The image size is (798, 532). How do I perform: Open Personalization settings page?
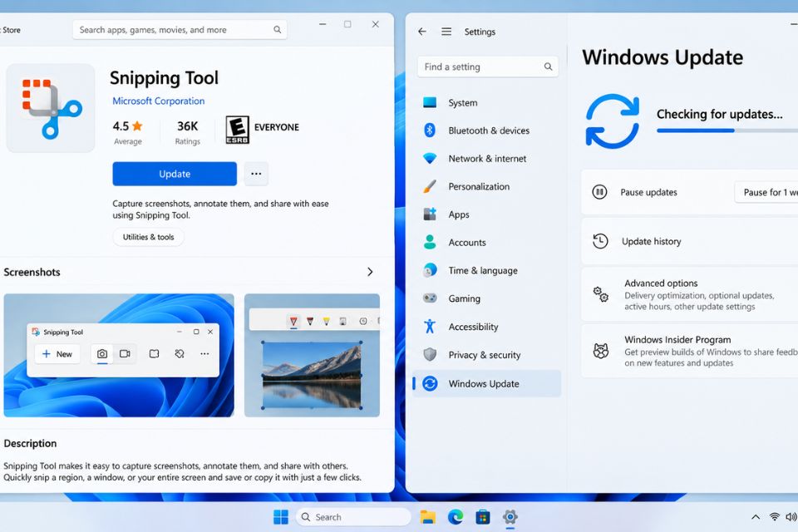[x=486, y=186]
